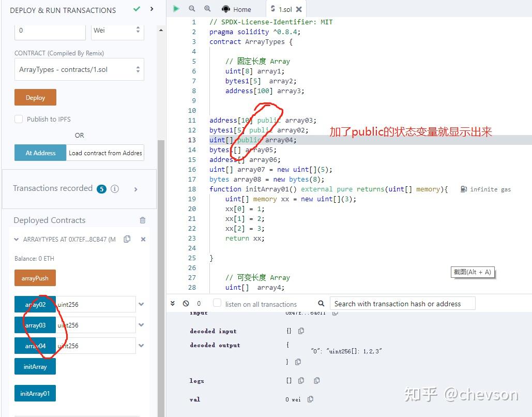Collapse the ARRAYTYPES deployed contract

[x=17, y=240]
